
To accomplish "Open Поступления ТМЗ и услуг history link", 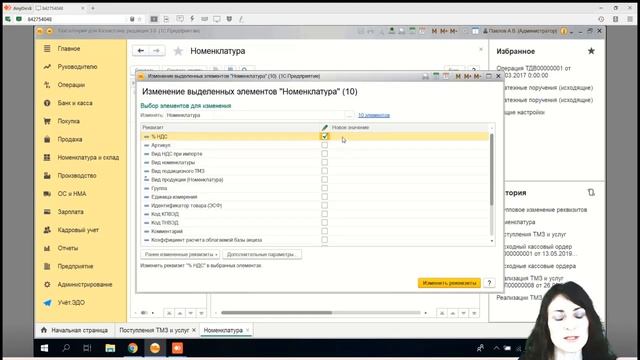I will pos(536,234).
